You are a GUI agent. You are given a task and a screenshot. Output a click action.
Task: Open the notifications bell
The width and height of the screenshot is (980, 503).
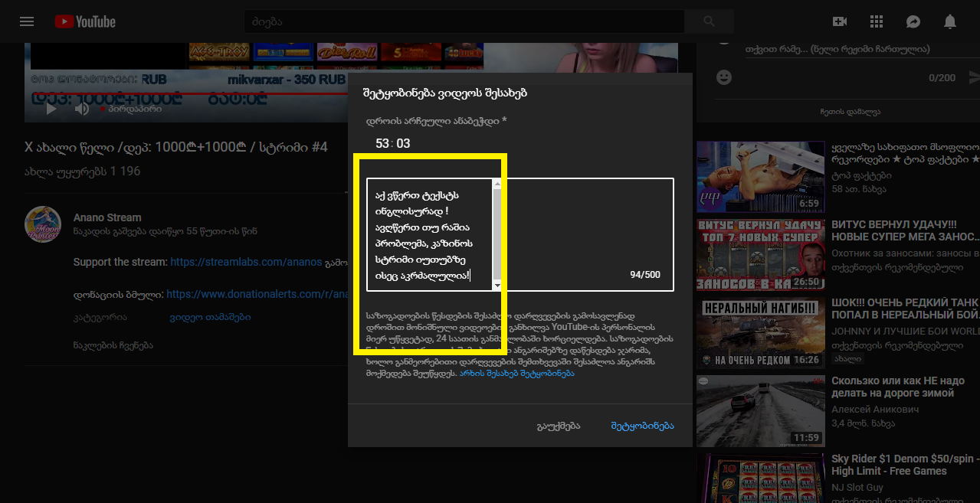tap(950, 21)
